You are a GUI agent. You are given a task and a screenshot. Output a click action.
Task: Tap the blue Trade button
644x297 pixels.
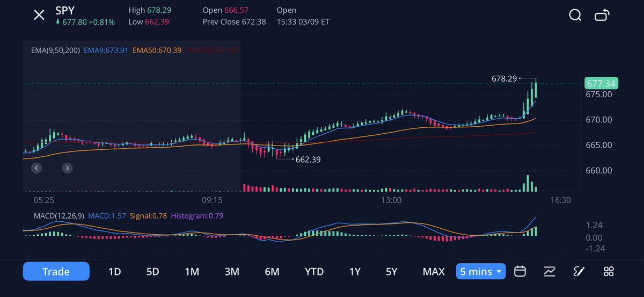56,271
